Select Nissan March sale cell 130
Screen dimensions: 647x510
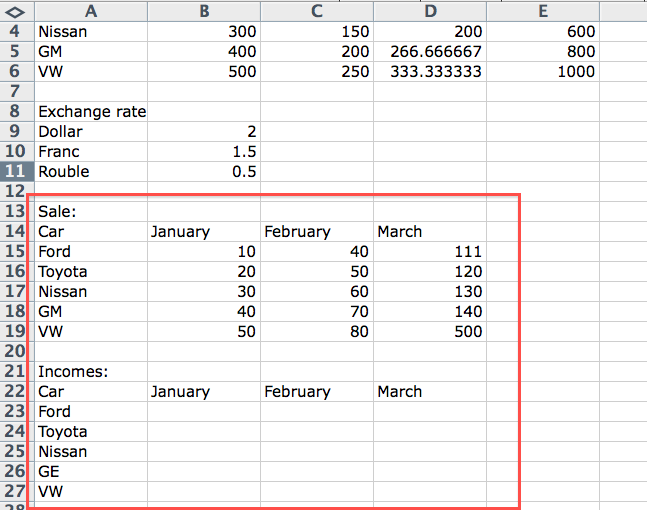tap(430, 291)
